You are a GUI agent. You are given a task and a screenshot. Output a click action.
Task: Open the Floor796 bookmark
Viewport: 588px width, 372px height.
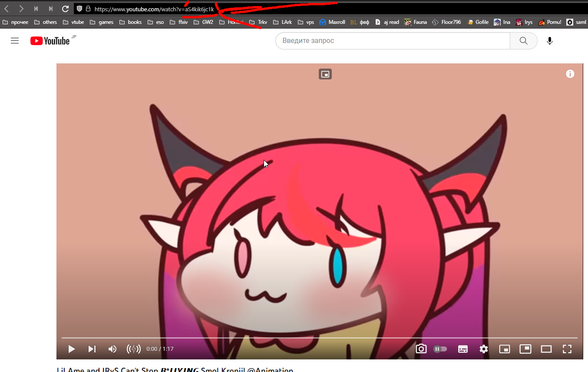point(446,22)
